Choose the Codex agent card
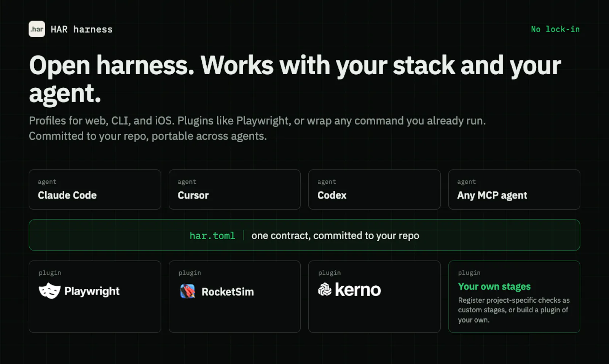The image size is (609, 364). click(375, 189)
